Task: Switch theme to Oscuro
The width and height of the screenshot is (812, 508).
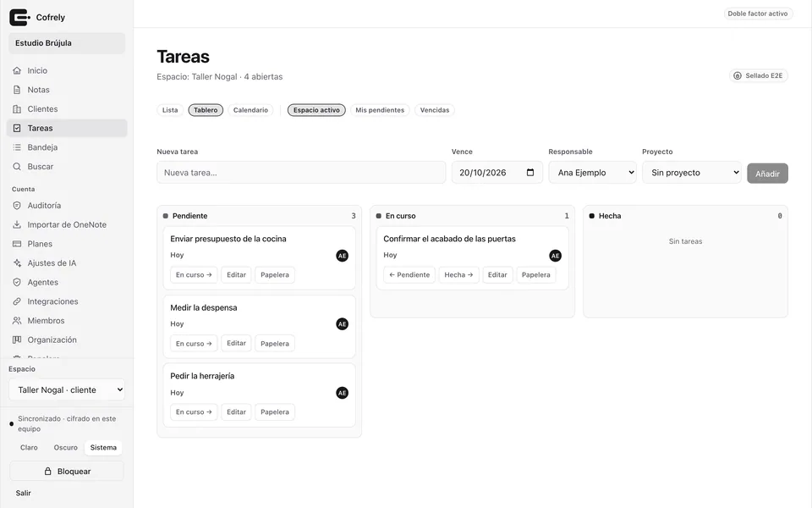Action: pos(66,447)
